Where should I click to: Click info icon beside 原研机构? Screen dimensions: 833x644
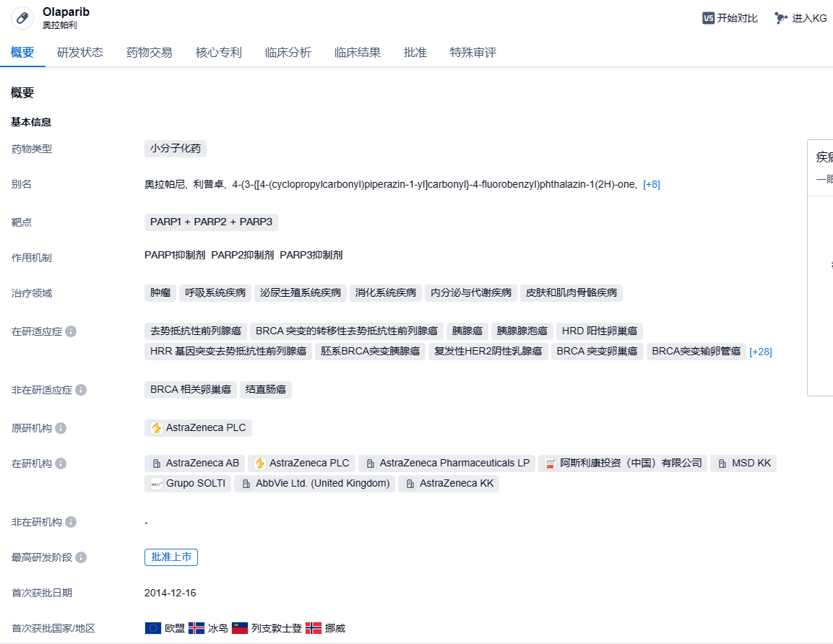[61, 428]
